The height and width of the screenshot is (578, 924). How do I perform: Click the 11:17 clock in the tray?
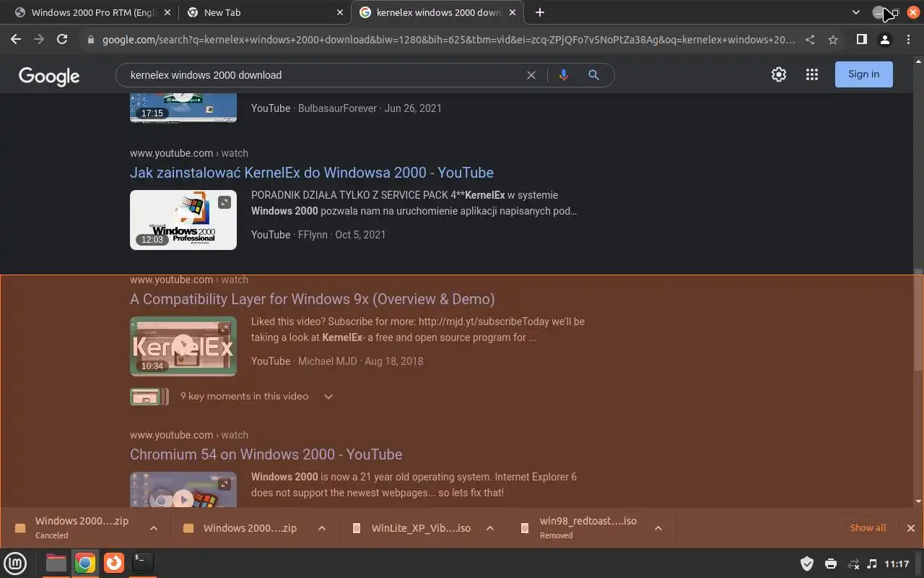(897, 564)
